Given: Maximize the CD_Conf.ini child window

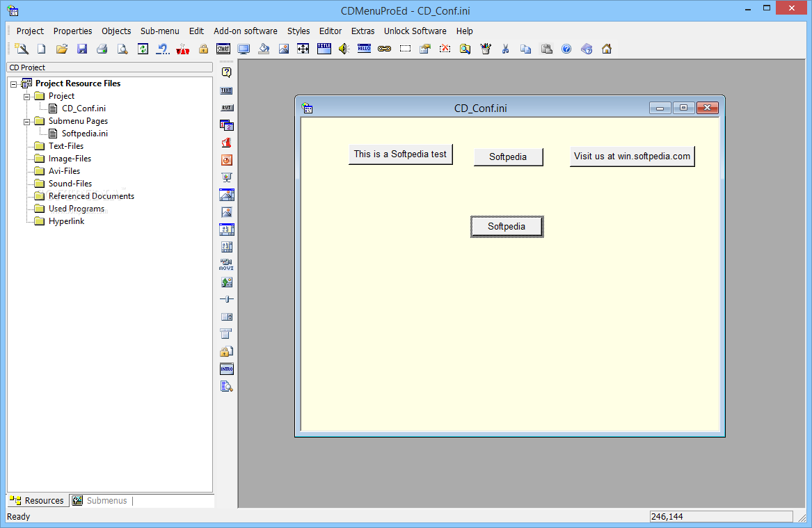Looking at the screenshot, I should [x=683, y=108].
